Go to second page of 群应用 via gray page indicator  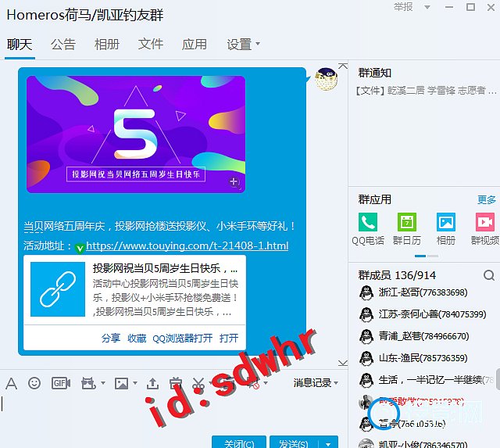[x=433, y=256]
